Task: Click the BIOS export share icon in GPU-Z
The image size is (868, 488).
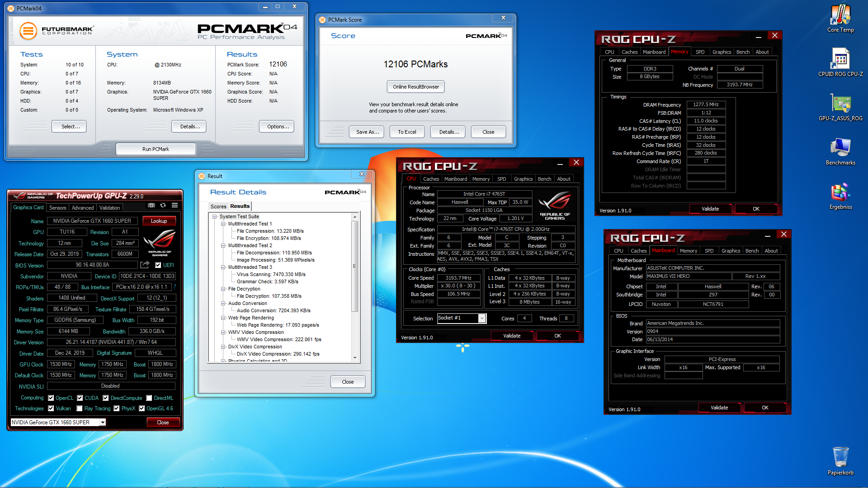Action: (145, 265)
